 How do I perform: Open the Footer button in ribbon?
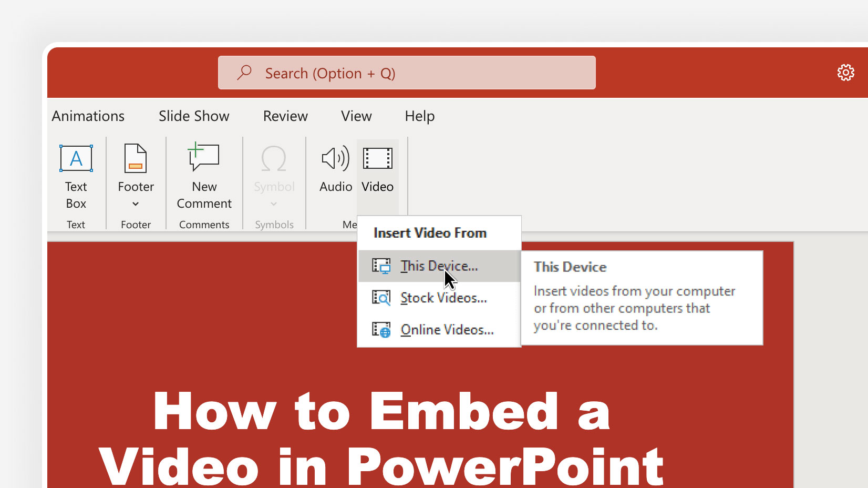(136, 176)
